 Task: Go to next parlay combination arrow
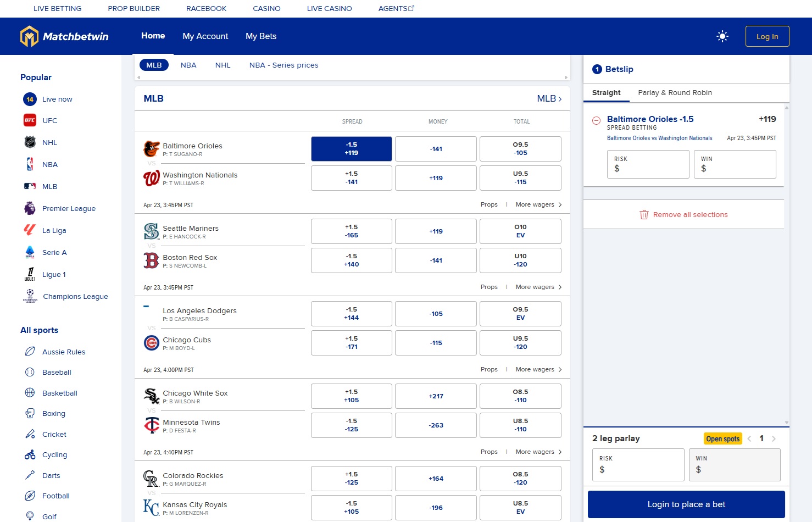[x=774, y=438]
